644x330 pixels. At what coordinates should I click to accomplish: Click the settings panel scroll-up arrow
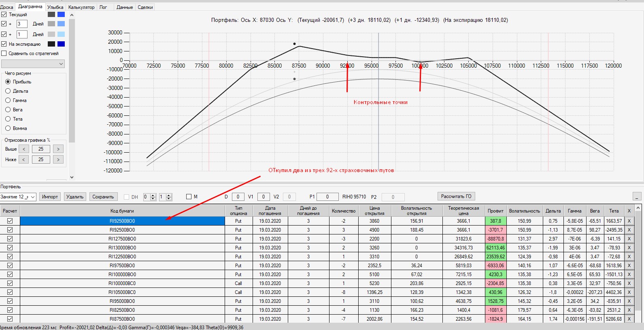coord(72,15)
